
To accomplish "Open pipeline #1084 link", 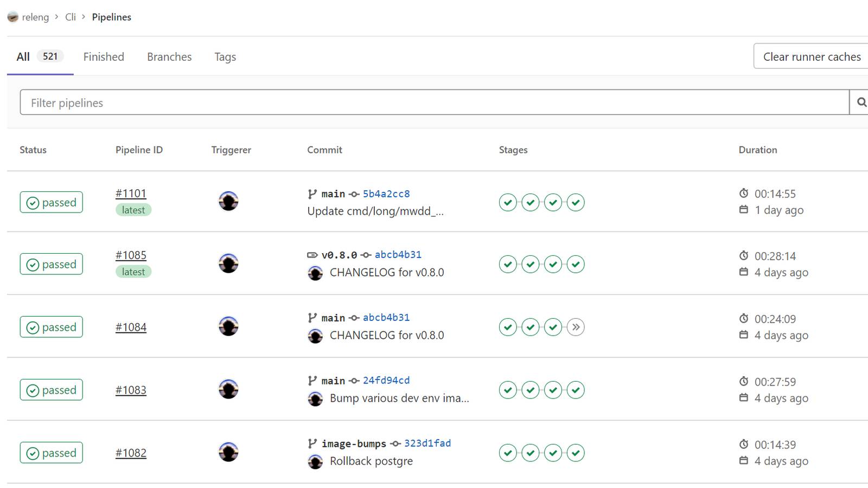I will (131, 327).
